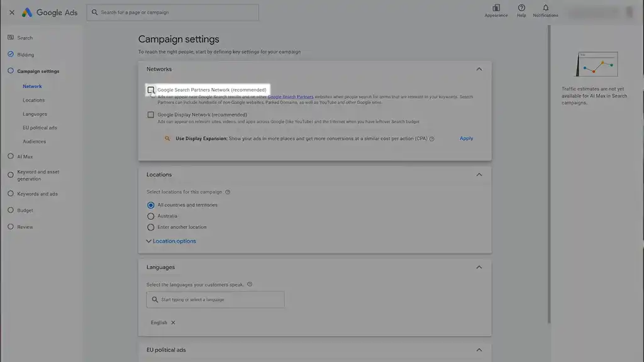The height and width of the screenshot is (362, 644).
Task: Select Enter another location radio
Action: point(151,228)
